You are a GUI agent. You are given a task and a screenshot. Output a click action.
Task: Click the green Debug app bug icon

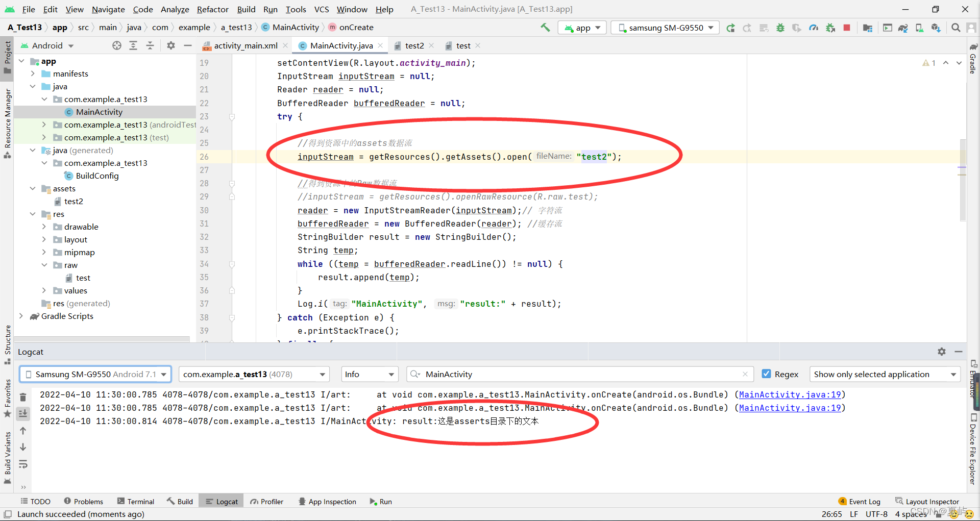[780, 28]
